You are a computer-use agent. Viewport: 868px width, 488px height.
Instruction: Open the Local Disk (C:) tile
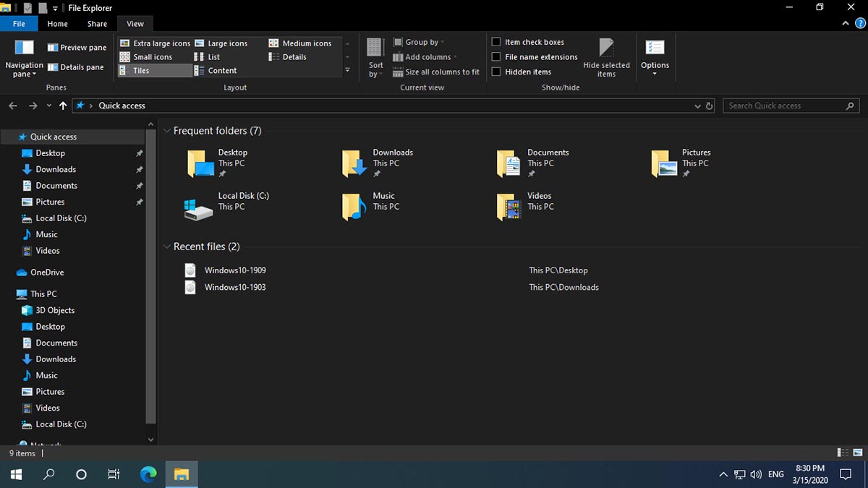point(226,207)
